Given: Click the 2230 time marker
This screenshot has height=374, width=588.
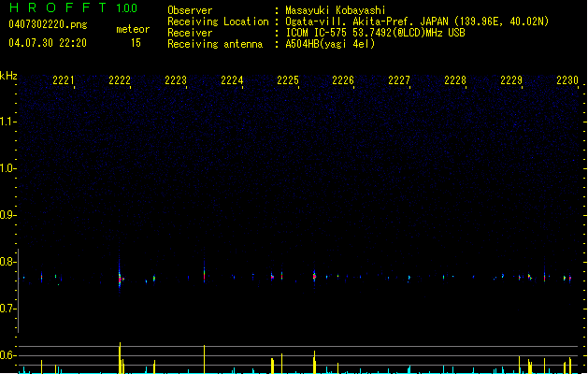Looking at the screenshot, I should click(567, 80).
